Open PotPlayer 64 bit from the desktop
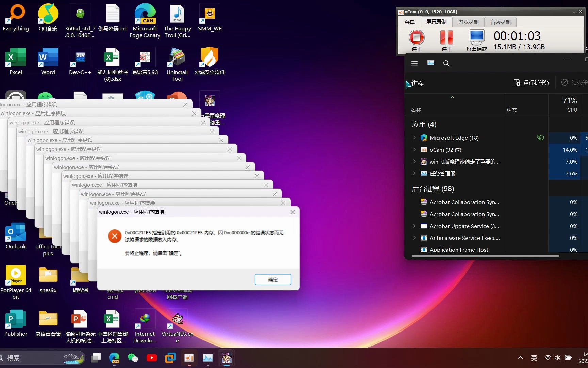Viewport: 588px width, 368px height. point(16,275)
